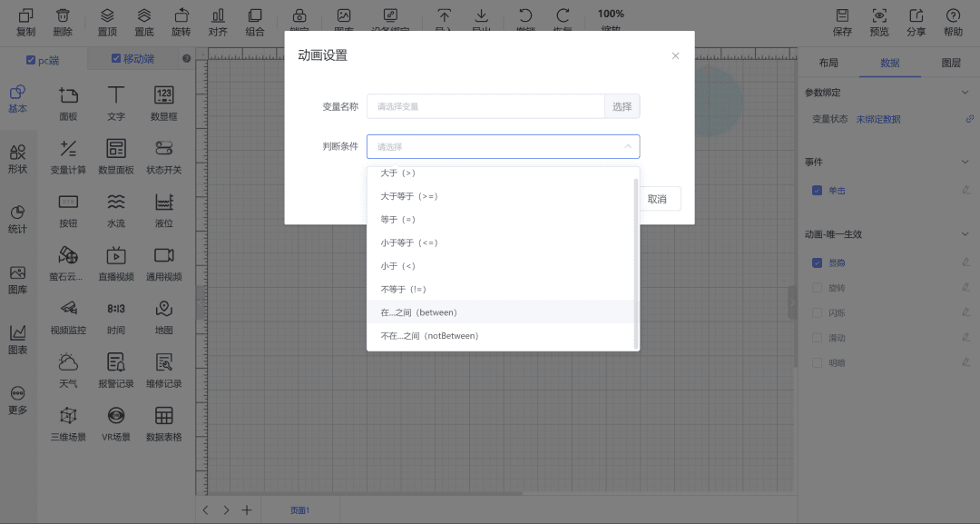Image resolution: width=980 pixels, height=524 pixels.
Task: Collapse the 动画-唯一生效 section
Action: 965,234
